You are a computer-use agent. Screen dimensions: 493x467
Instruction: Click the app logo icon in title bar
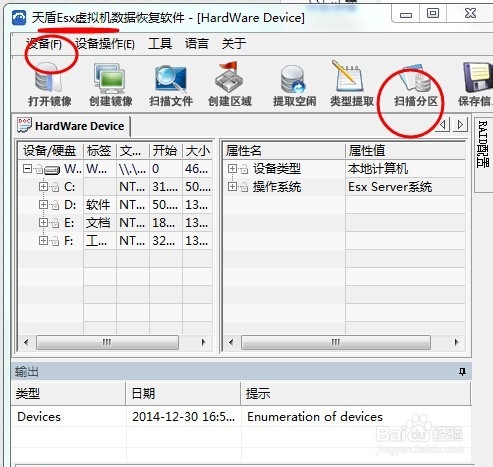[x=19, y=18]
